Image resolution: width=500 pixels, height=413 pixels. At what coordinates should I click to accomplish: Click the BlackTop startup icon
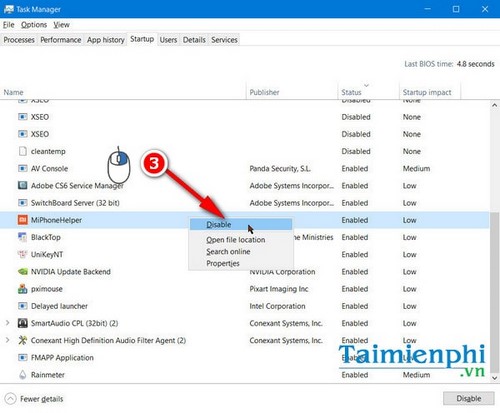(22, 237)
